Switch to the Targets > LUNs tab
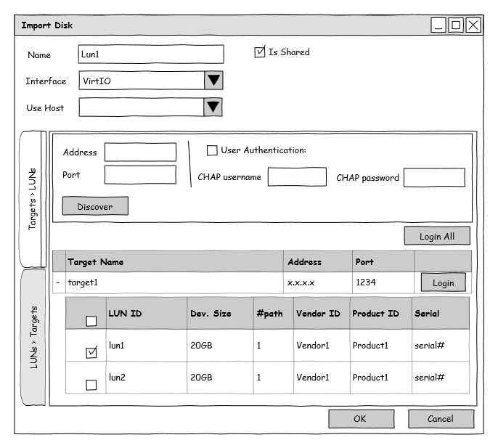 (33, 199)
